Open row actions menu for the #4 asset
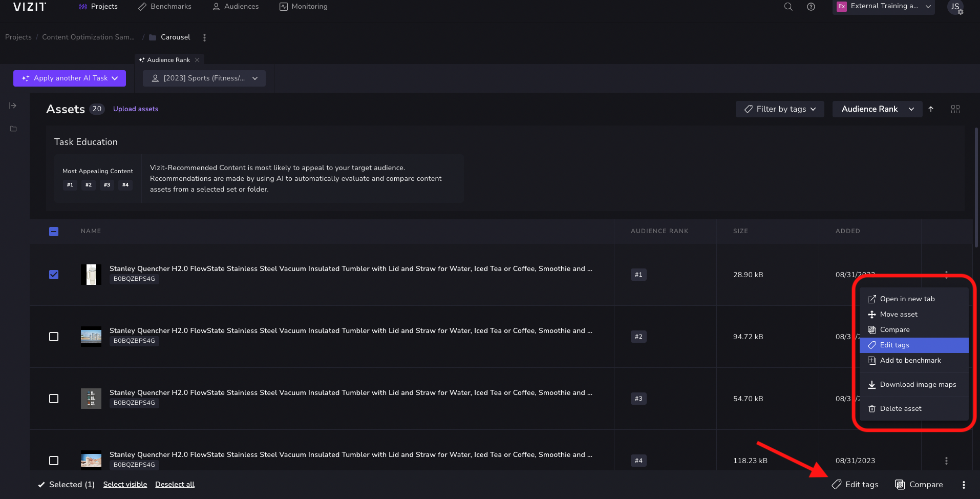 pos(946,461)
